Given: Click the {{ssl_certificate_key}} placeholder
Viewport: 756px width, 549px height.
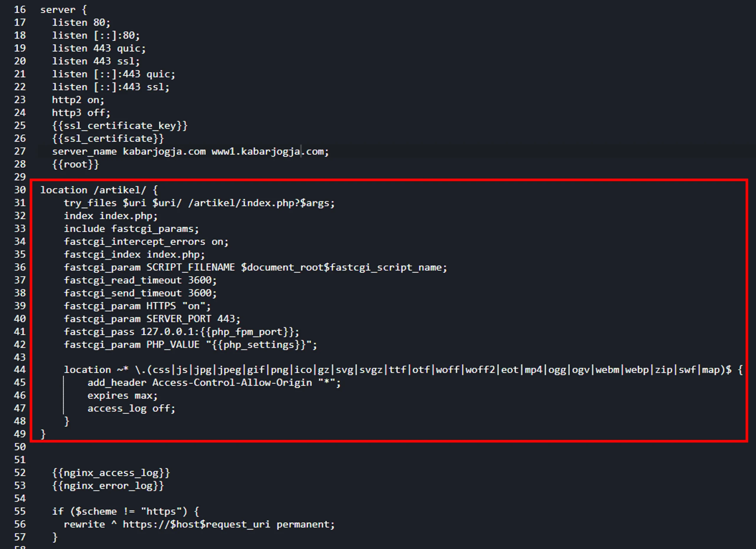Looking at the screenshot, I should tap(120, 125).
